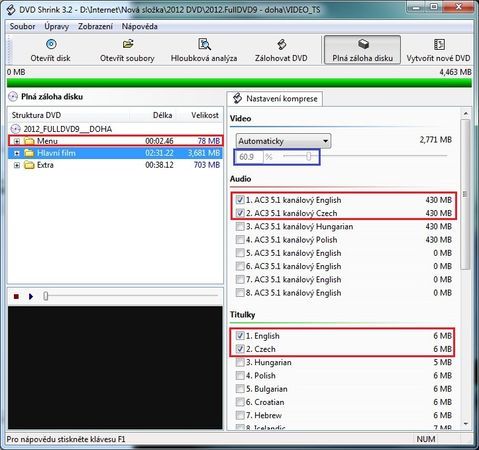Click the video compression ratio slider handle
Viewport: 479px width, 450px height.
(x=309, y=156)
